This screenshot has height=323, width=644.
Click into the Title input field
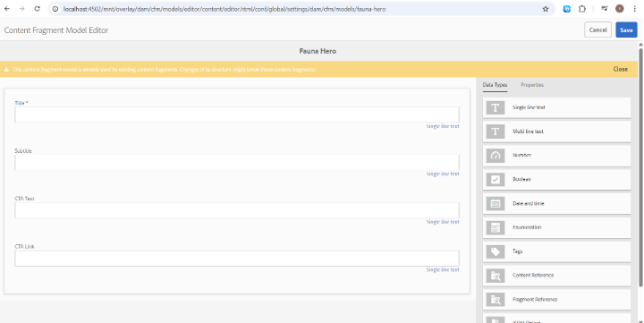coord(237,115)
